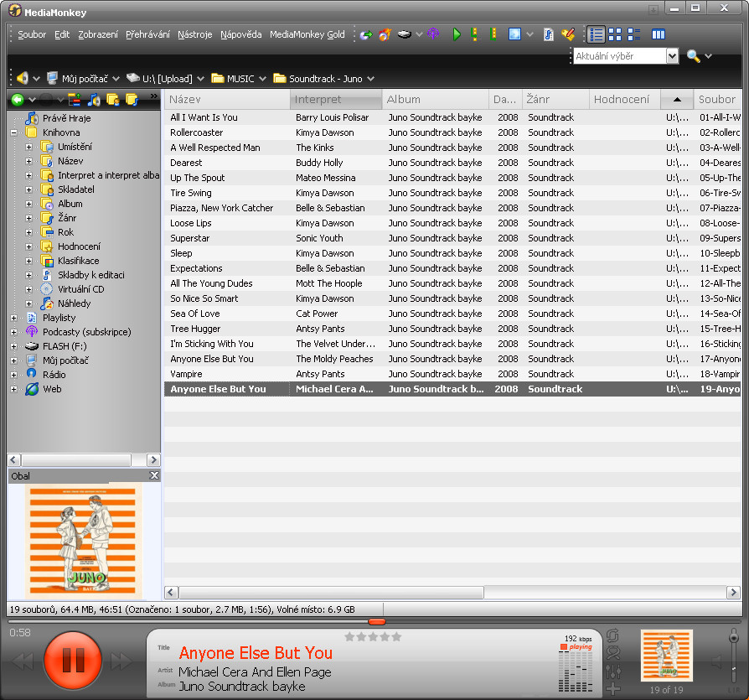Open the Zobrazení menu
749x700 pixels.
point(98,34)
